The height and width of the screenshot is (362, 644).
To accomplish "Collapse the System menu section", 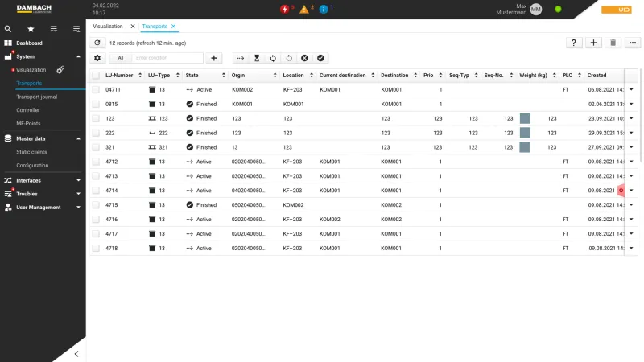I will (78, 56).
